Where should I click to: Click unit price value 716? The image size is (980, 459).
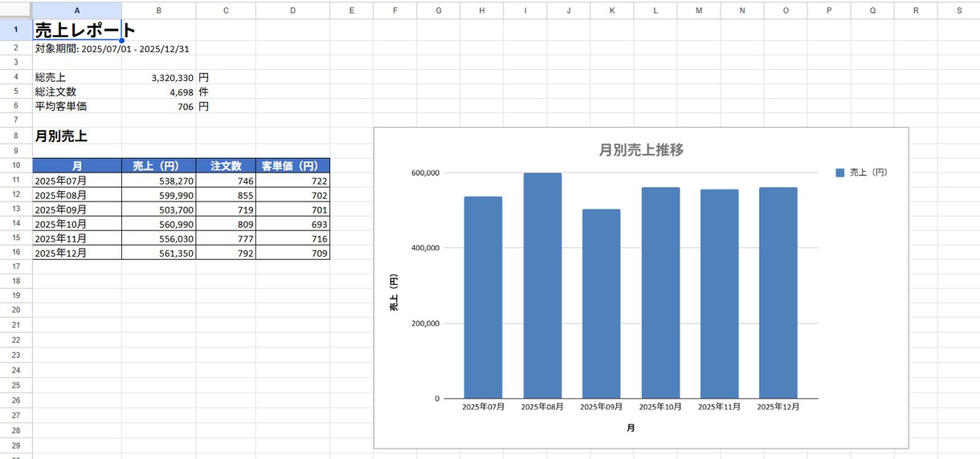pyautogui.click(x=292, y=239)
